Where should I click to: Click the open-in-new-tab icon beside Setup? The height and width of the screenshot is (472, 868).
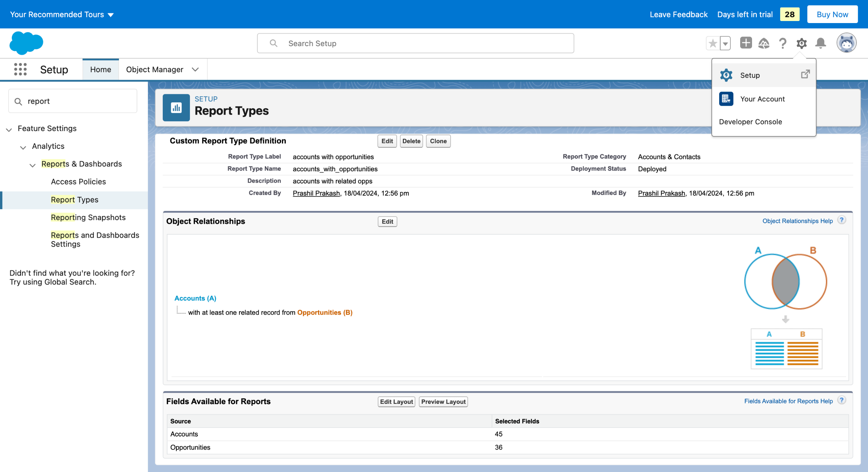805,74
